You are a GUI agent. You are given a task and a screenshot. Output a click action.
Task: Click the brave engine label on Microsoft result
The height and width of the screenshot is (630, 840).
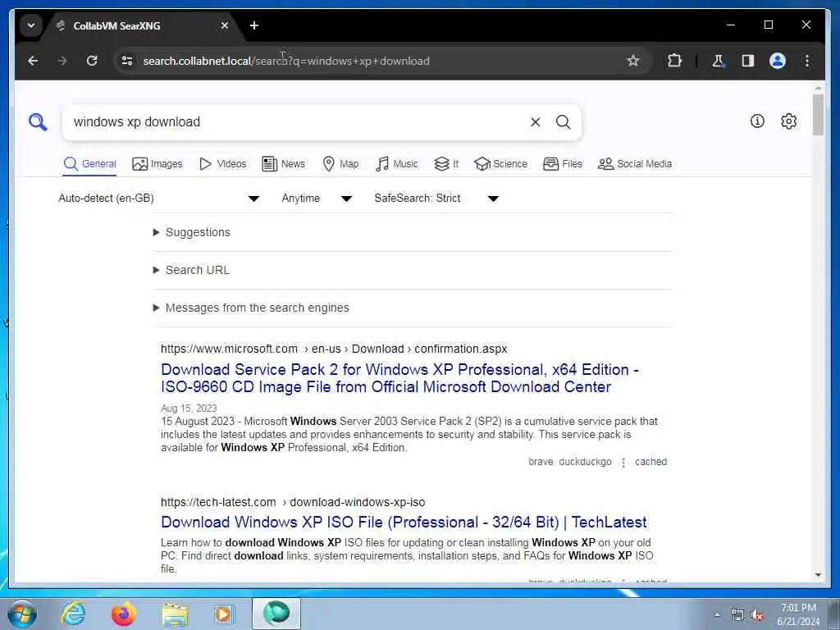(x=541, y=462)
